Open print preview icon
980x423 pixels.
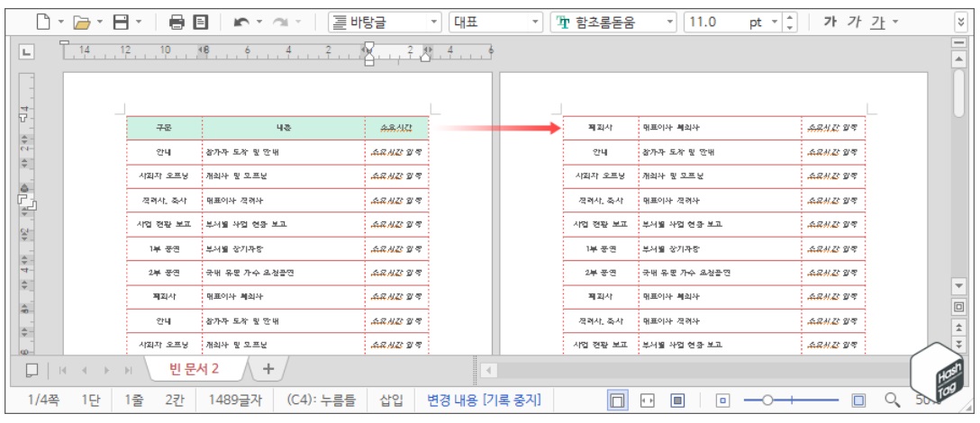pyautogui.click(x=201, y=22)
